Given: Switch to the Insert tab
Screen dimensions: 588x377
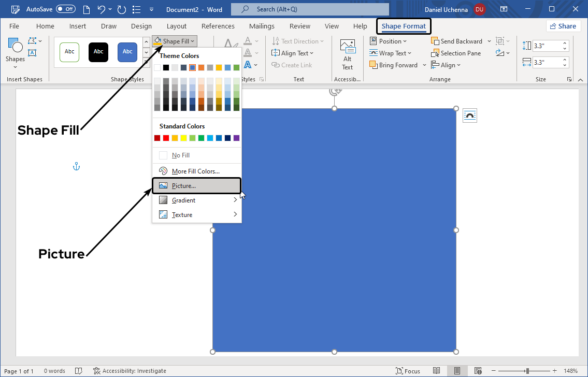Looking at the screenshot, I should tap(78, 26).
